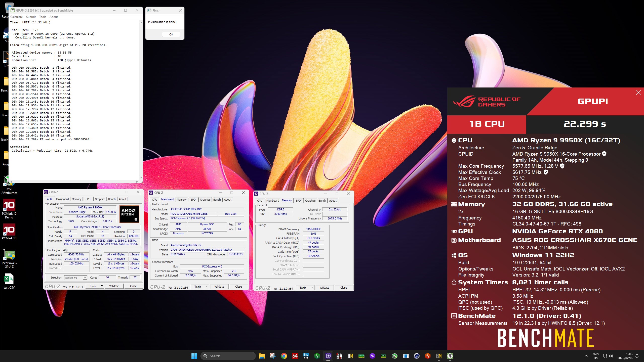
Task: Open Tools dropdown arrow in CPU window
Action: pyautogui.click(x=102, y=286)
